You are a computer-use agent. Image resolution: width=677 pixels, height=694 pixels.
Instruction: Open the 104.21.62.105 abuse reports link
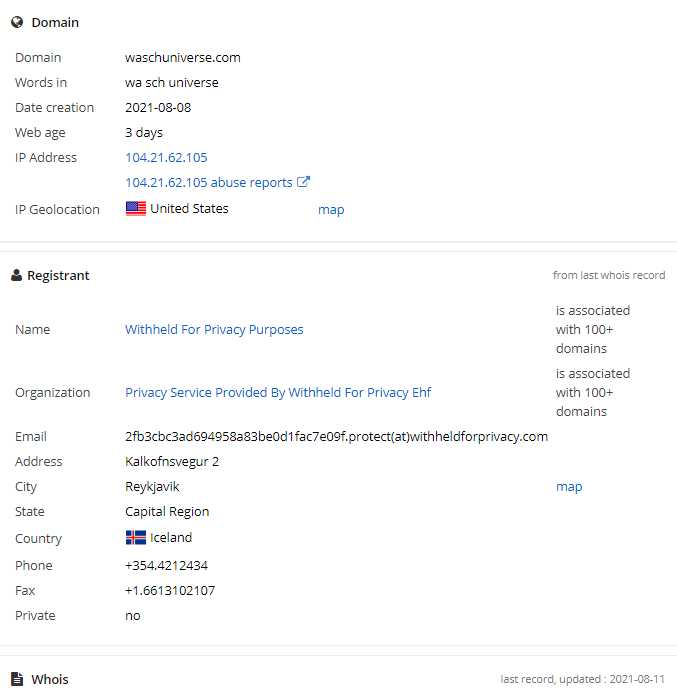coord(209,182)
